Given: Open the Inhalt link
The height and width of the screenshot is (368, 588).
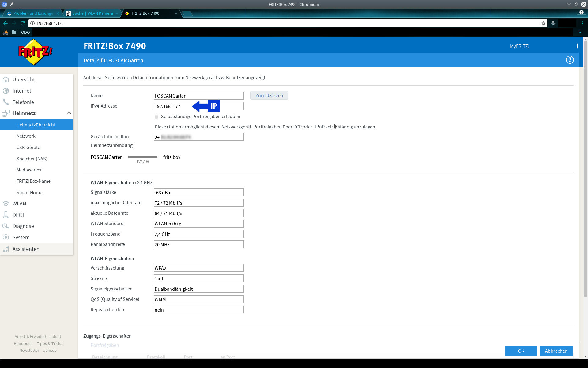Looking at the screenshot, I should 55,336.
